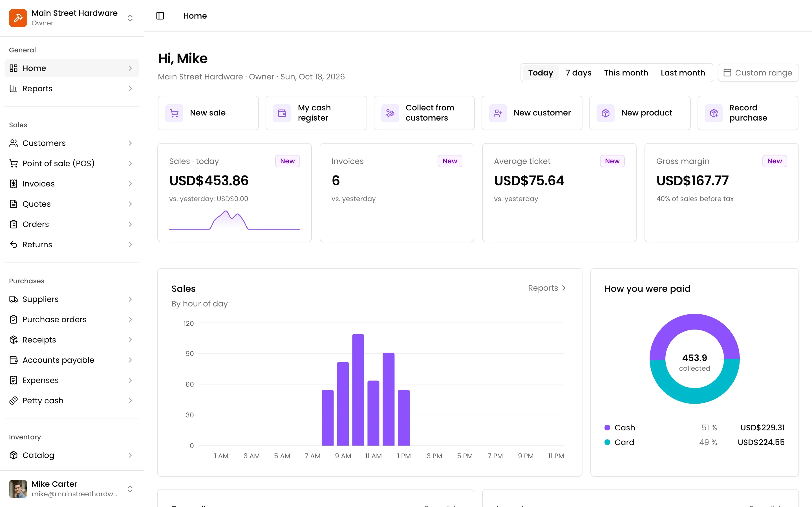812x507 pixels.
Task: Open the Petty cash sidebar item
Action: [x=72, y=400]
